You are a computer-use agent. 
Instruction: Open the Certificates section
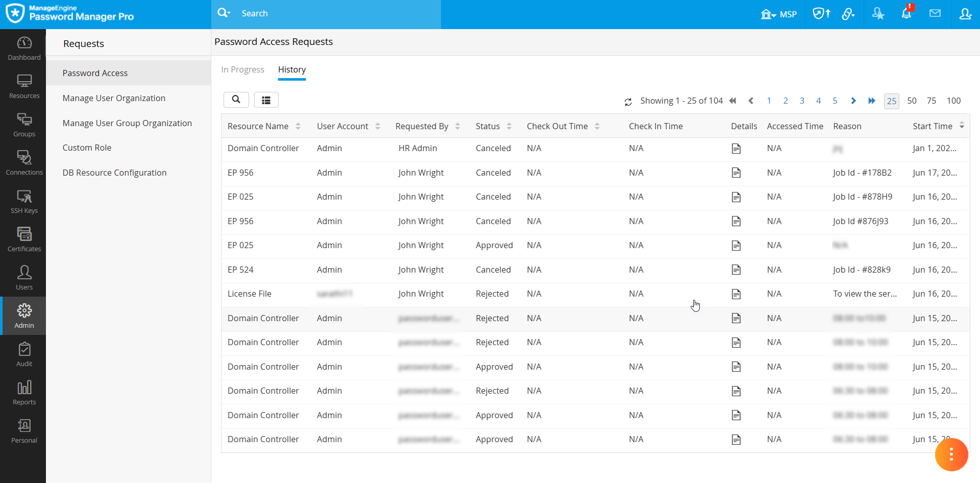24,239
